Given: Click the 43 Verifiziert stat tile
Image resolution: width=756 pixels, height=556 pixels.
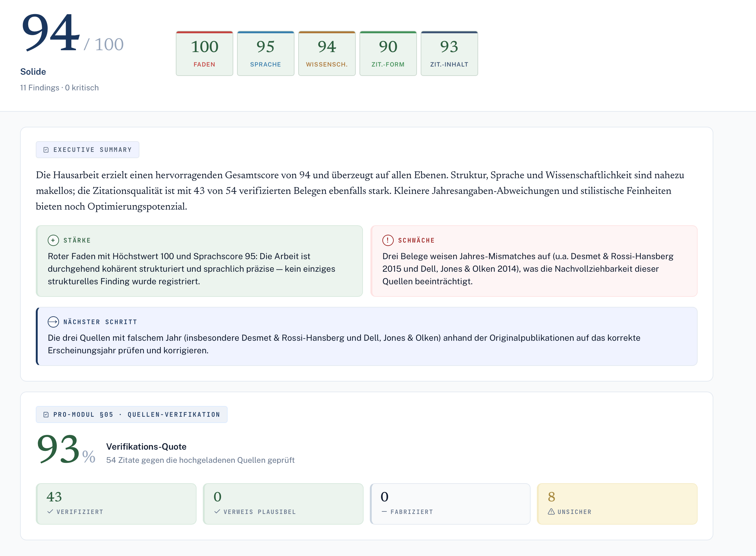Looking at the screenshot, I should (x=116, y=504).
